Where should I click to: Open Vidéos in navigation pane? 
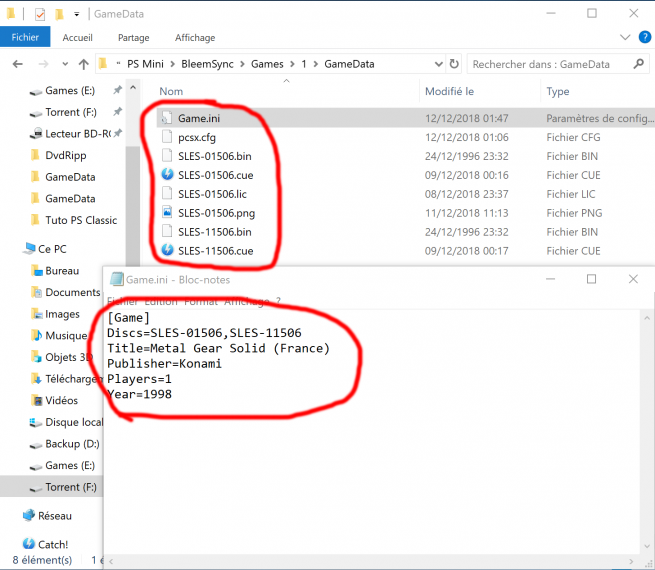click(61, 400)
